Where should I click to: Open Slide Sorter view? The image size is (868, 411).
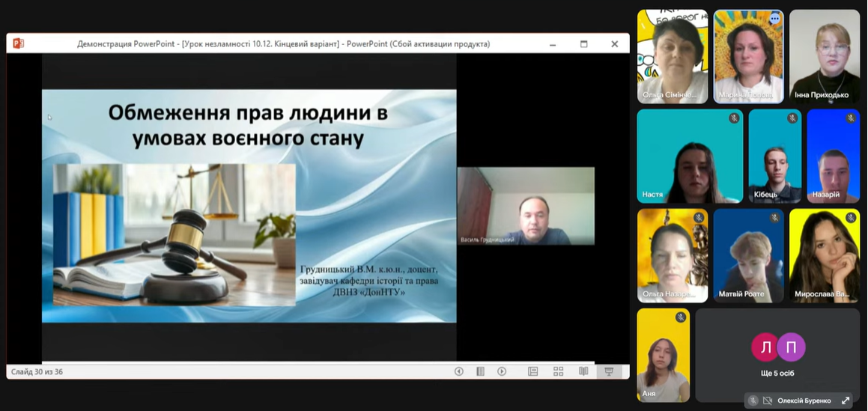[x=559, y=371]
